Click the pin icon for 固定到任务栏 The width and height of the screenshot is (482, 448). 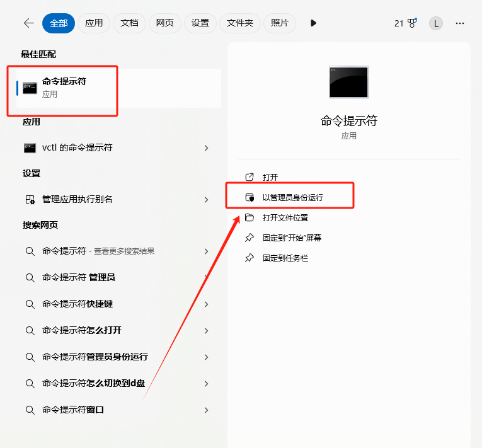[x=250, y=258]
